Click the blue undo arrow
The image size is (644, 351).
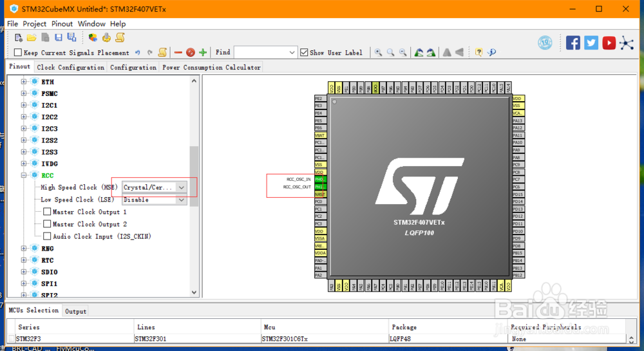[x=138, y=53]
